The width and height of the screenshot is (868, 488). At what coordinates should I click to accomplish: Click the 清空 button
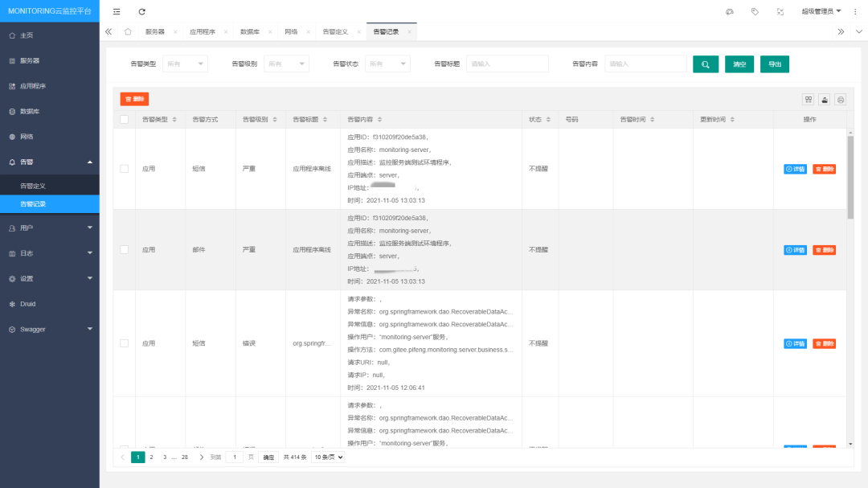739,64
